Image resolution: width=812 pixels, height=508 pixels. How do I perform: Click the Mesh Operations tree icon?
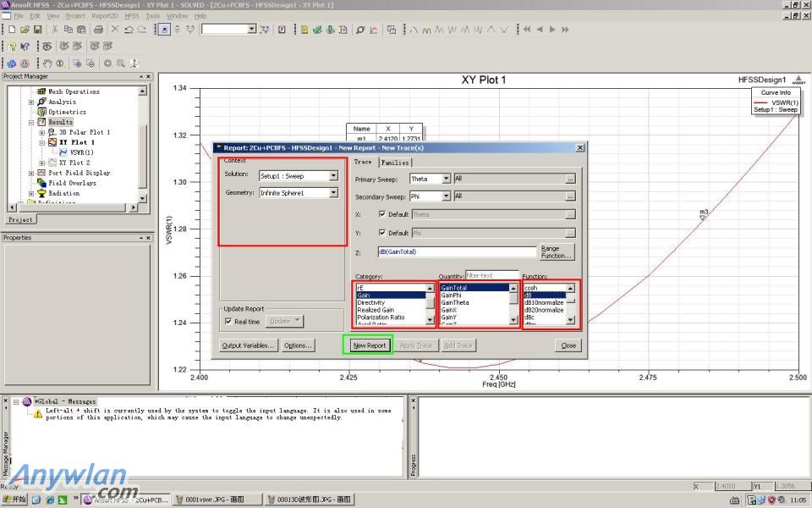[x=42, y=91]
